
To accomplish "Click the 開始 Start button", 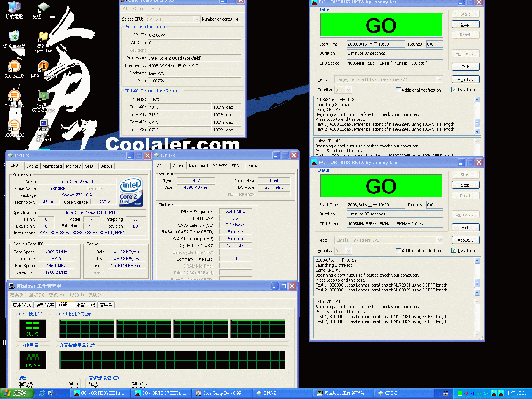I will pyautogui.click(x=17, y=393).
